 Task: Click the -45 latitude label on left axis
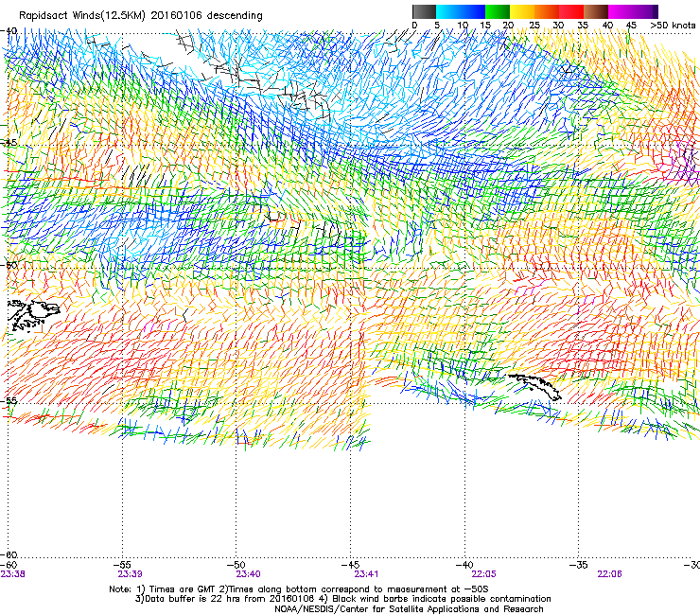pos(9,143)
